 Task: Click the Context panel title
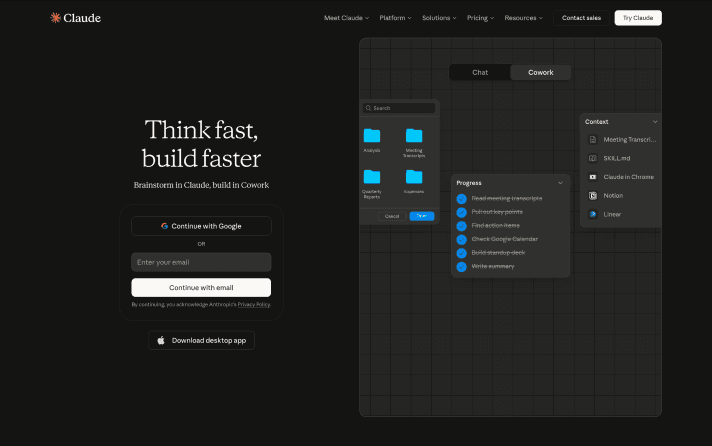(596, 122)
